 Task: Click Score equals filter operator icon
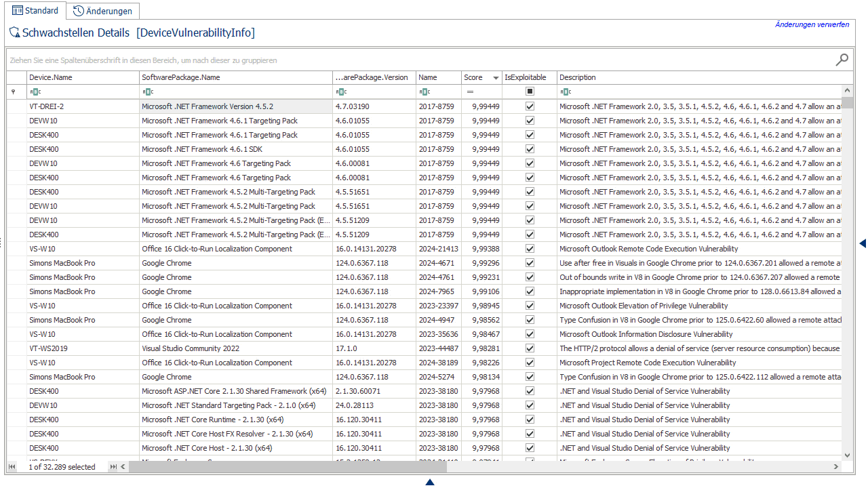pos(469,91)
